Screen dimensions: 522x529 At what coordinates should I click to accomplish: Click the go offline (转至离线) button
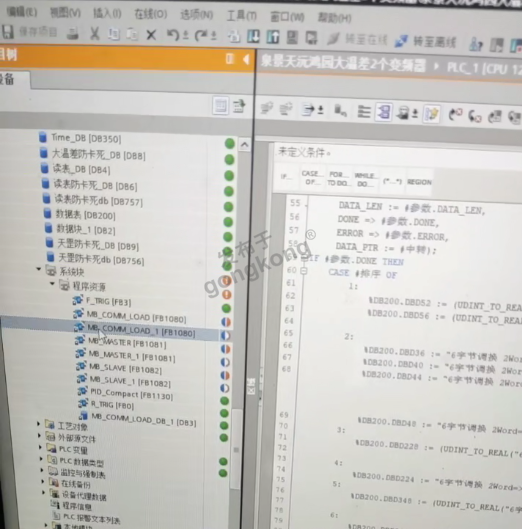[425, 41]
